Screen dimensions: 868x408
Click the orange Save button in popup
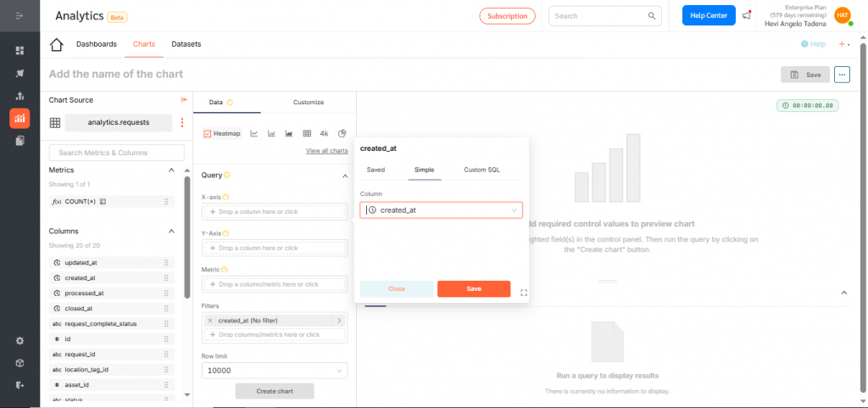(x=474, y=289)
